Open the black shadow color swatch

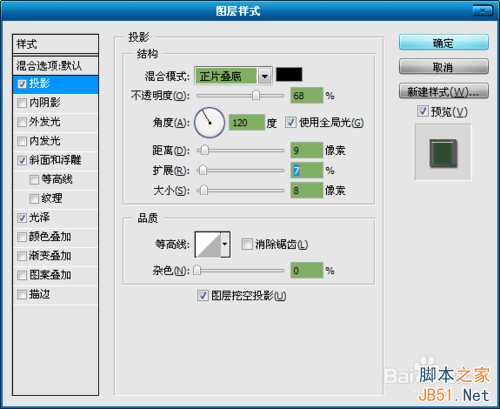tap(289, 74)
